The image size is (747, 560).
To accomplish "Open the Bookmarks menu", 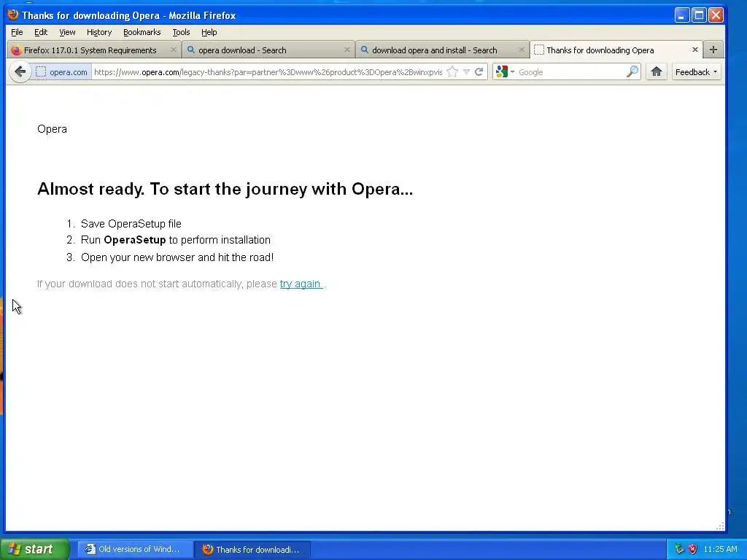I will click(x=142, y=32).
